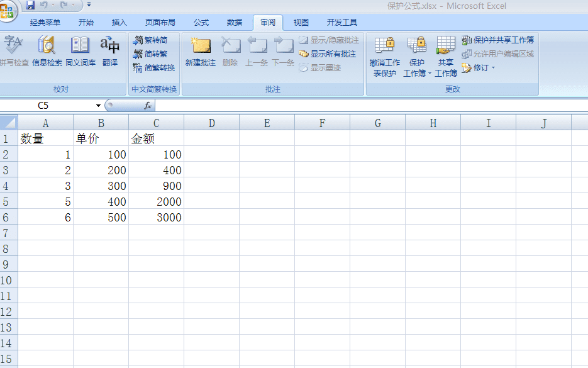588x368 pixels.
Task: Add a comment with 新建批注
Action: (x=200, y=52)
